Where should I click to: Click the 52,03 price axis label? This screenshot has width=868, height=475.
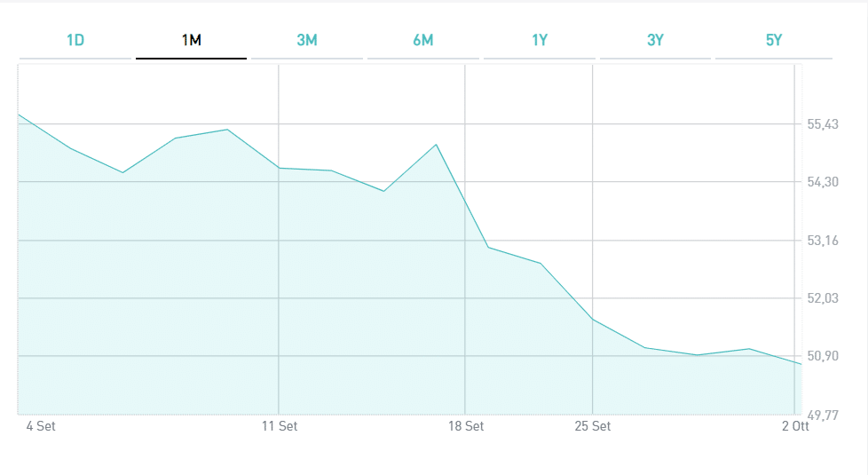pyautogui.click(x=823, y=298)
